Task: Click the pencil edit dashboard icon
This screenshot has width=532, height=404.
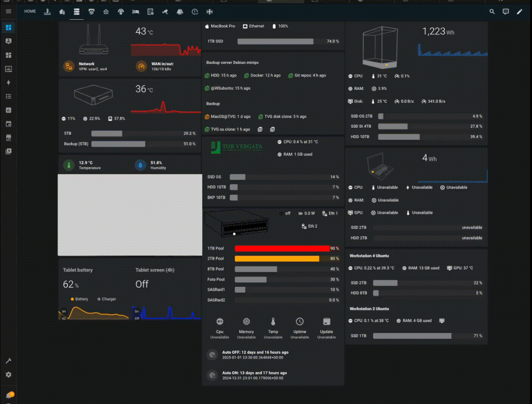Action: pyautogui.click(x=519, y=12)
